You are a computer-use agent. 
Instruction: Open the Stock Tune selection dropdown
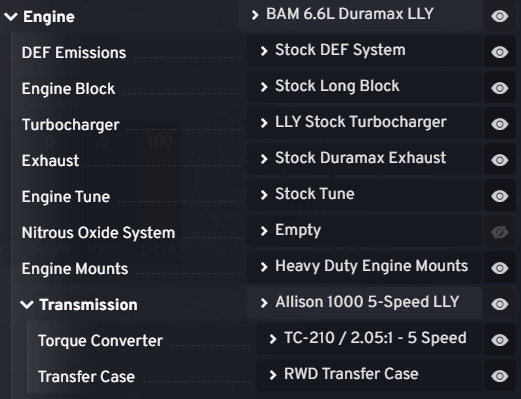[x=364, y=195]
